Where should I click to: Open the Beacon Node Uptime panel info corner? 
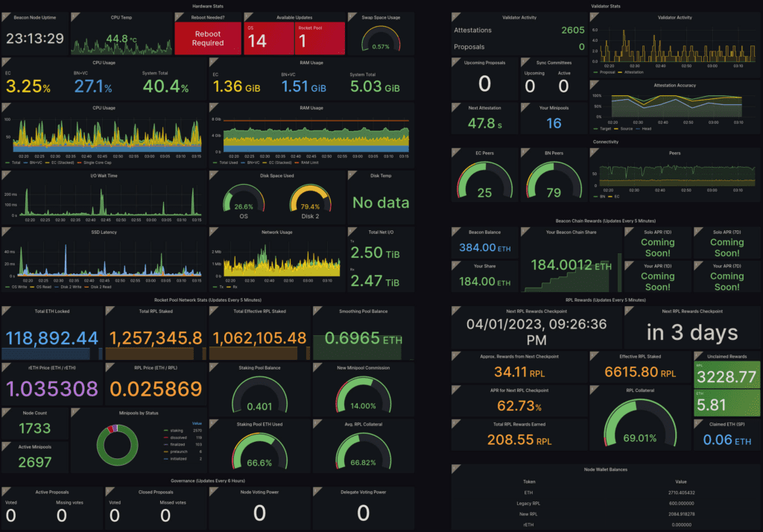[5, 16]
